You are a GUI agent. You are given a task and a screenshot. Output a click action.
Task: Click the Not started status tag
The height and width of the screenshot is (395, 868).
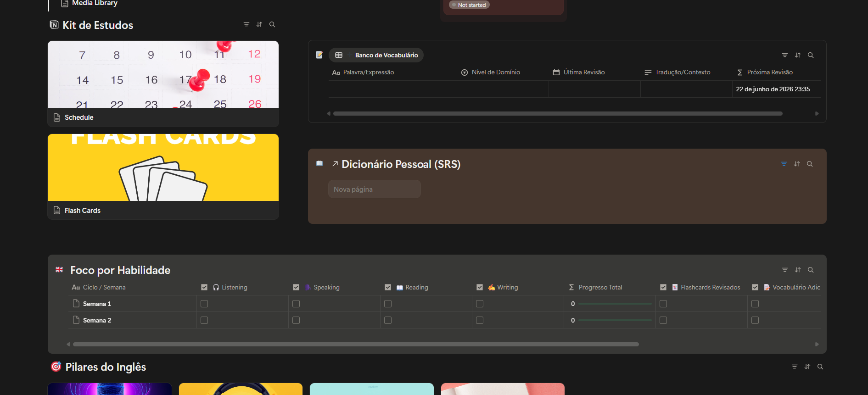pyautogui.click(x=469, y=5)
